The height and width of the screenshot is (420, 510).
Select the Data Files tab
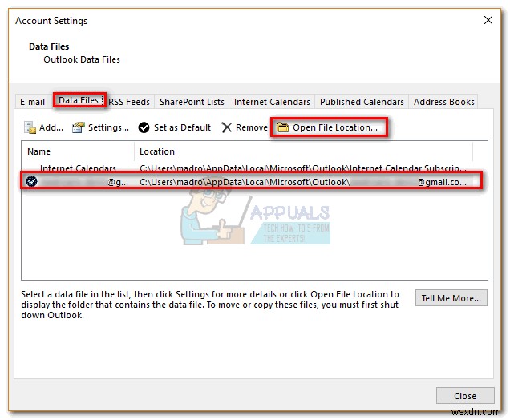[79, 100]
